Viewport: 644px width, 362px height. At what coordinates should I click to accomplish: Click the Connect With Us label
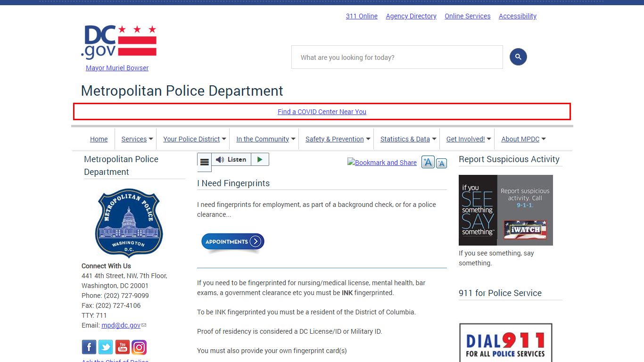point(106,266)
